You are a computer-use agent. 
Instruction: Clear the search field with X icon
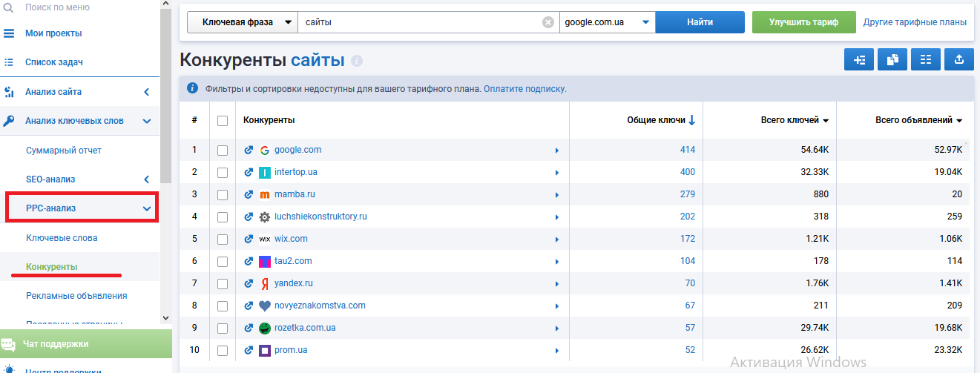(x=548, y=22)
